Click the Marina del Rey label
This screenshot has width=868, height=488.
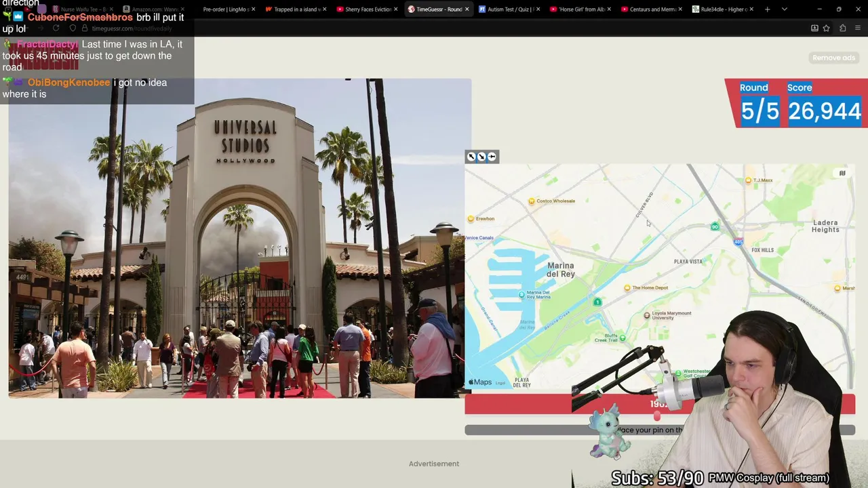tap(561, 270)
